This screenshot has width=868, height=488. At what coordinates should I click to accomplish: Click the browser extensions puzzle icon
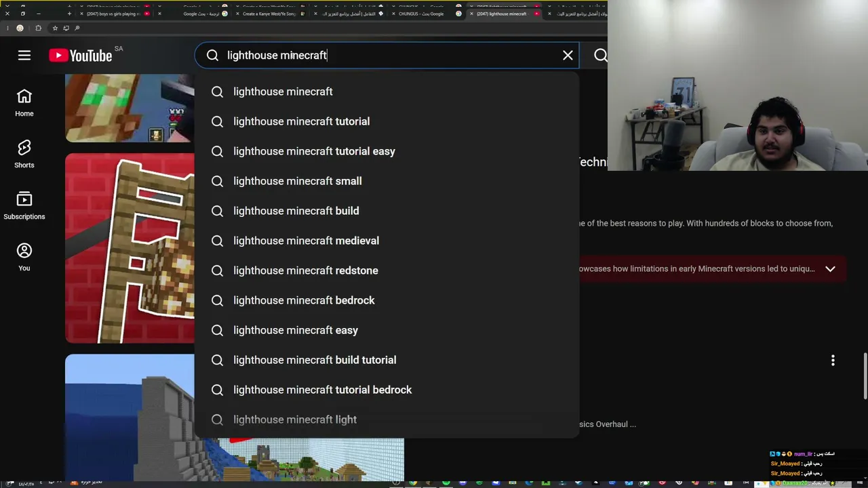click(38, 28)
